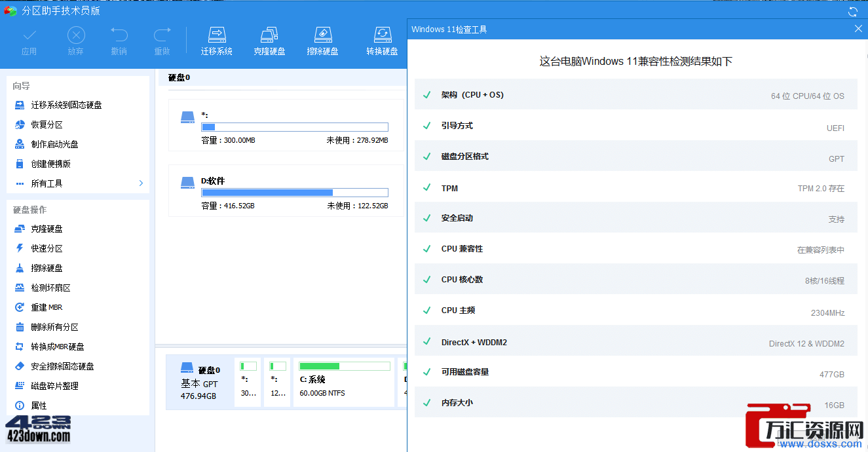Open the Clone Disk (克隆硬盘) toolbar tool
This screenshot has height=452, width=868.
[x=269, y=41]
